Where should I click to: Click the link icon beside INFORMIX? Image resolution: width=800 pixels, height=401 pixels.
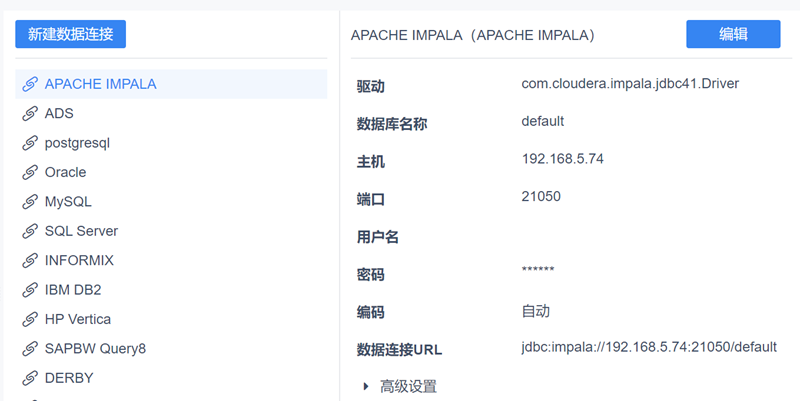[30, 261]
